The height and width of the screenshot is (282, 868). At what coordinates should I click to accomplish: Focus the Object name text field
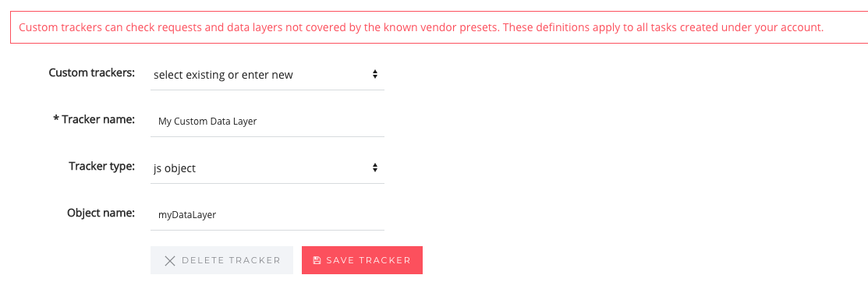tap(267, 215)
